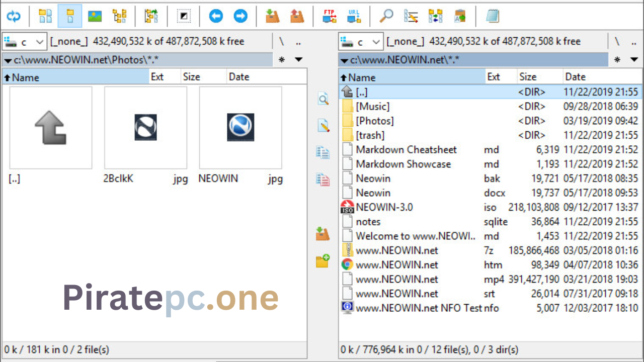Select the [..] row in the right panel

pos(491,92)
